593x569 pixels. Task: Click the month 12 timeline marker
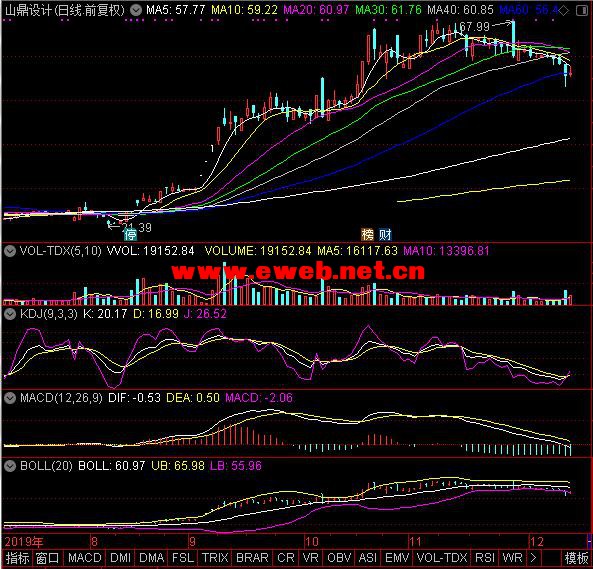pos(537,542)
